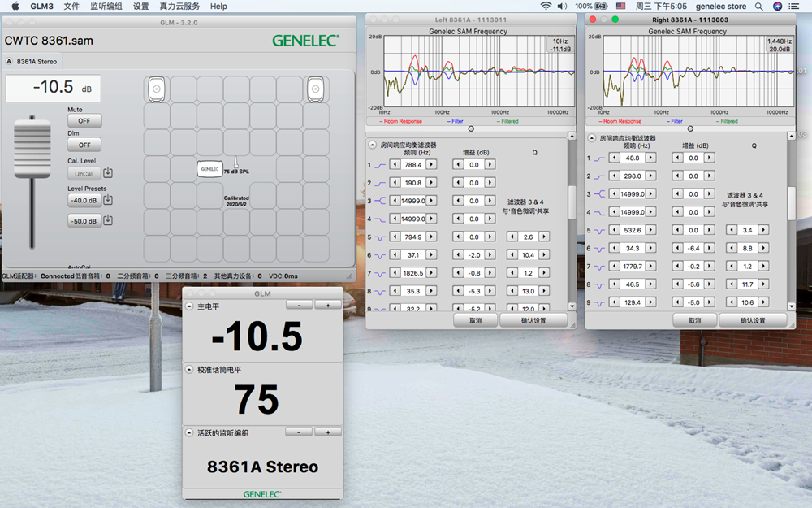Click 取消 in the Left 8361A window

[474, 320]
